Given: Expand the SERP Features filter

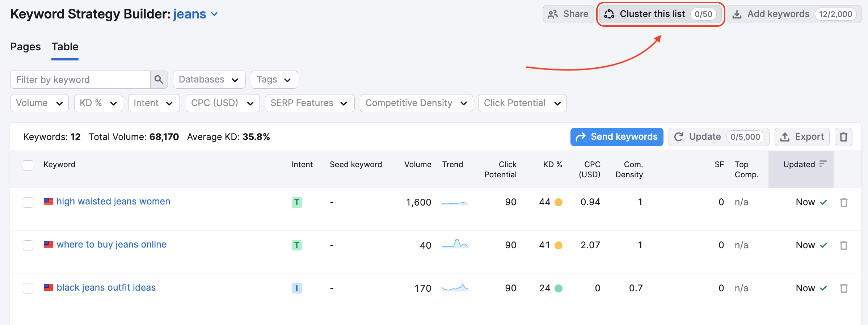Looking at the screenshot, I should (309, 103).
